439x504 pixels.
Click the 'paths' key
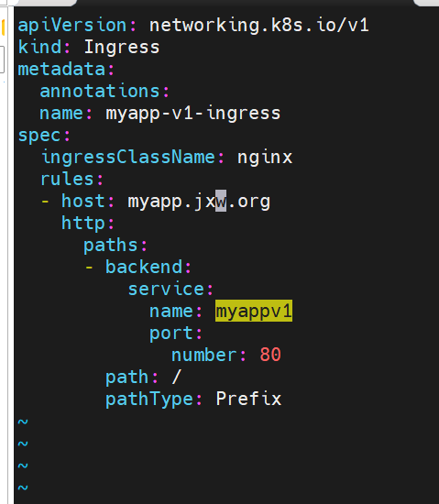(111, 246)
